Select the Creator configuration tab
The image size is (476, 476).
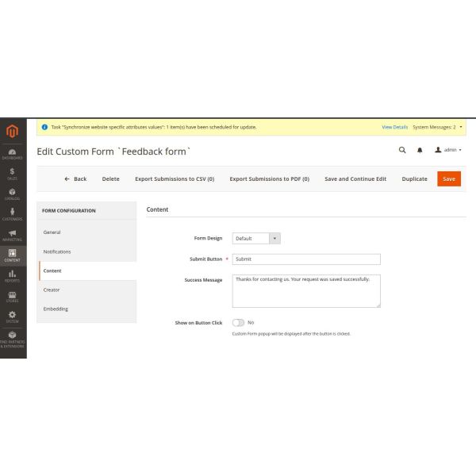point(52,290)
